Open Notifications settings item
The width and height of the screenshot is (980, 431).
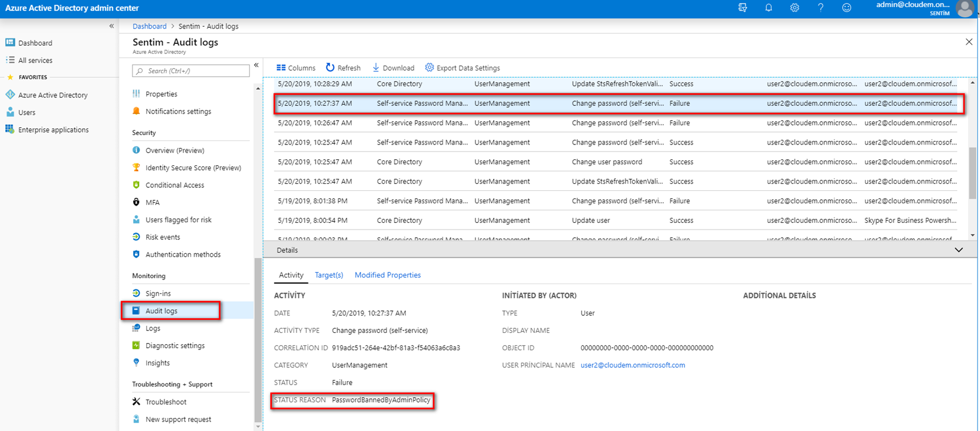pos(178,111)
